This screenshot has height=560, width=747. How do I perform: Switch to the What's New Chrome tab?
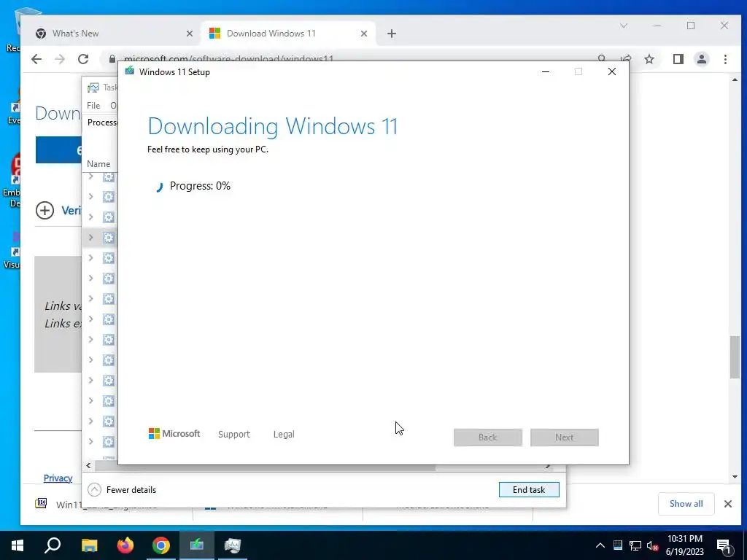[x=115, y=34]
